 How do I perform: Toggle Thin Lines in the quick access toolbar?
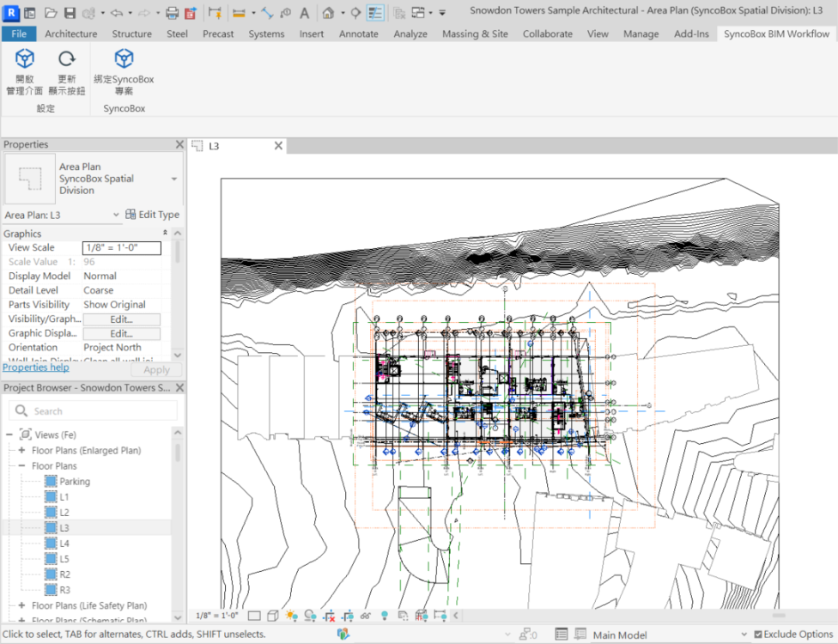coord(375,12)
